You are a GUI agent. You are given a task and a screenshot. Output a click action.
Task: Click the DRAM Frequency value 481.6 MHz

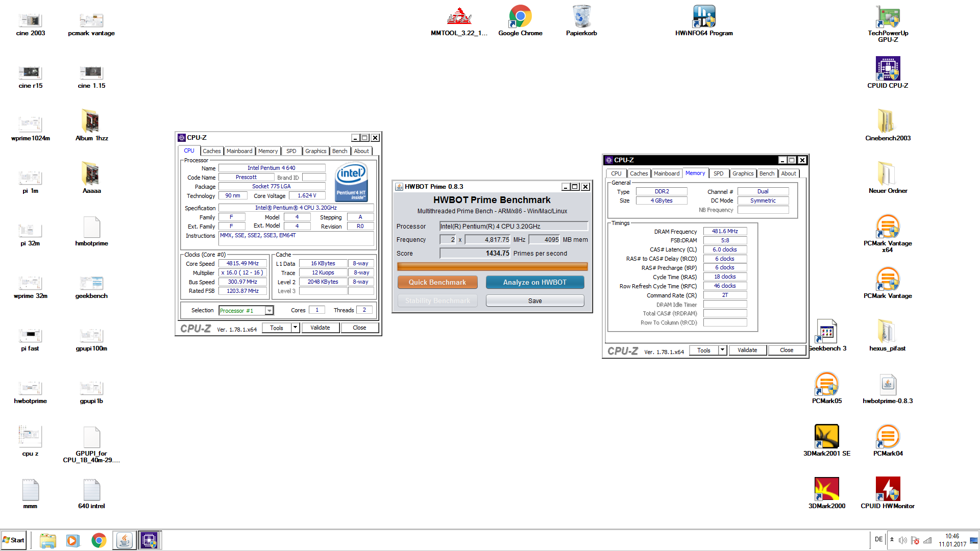pyautogui.click(x=725, y=231)
